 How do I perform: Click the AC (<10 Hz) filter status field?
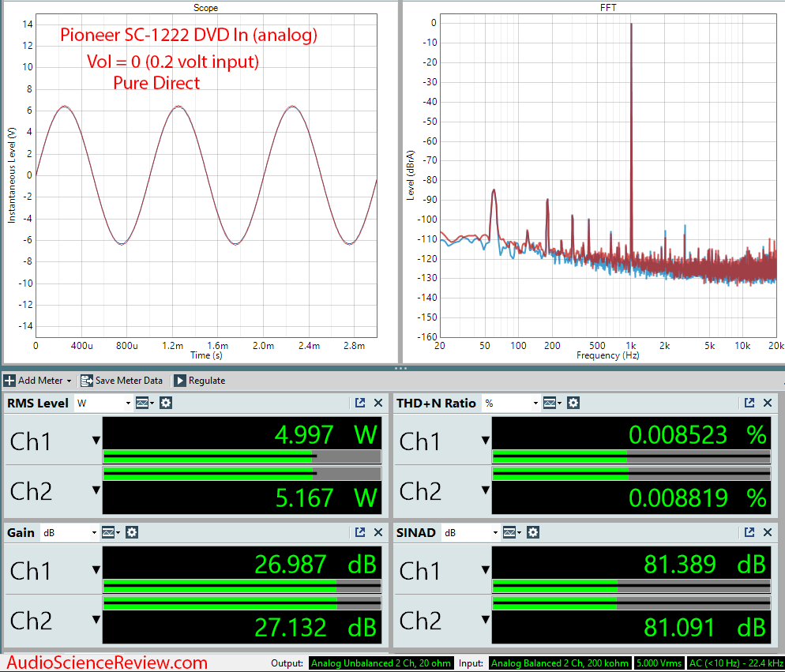click(x=736, y=663)
